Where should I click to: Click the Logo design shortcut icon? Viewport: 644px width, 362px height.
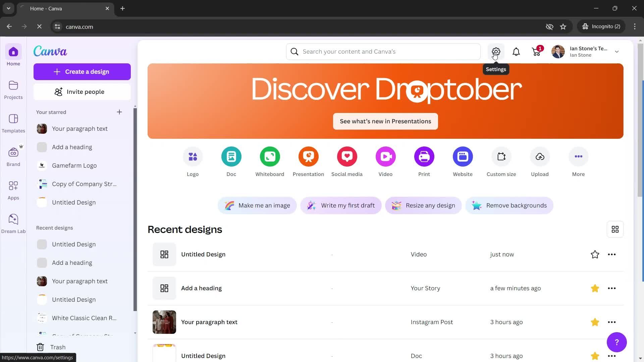pos(193,157)
